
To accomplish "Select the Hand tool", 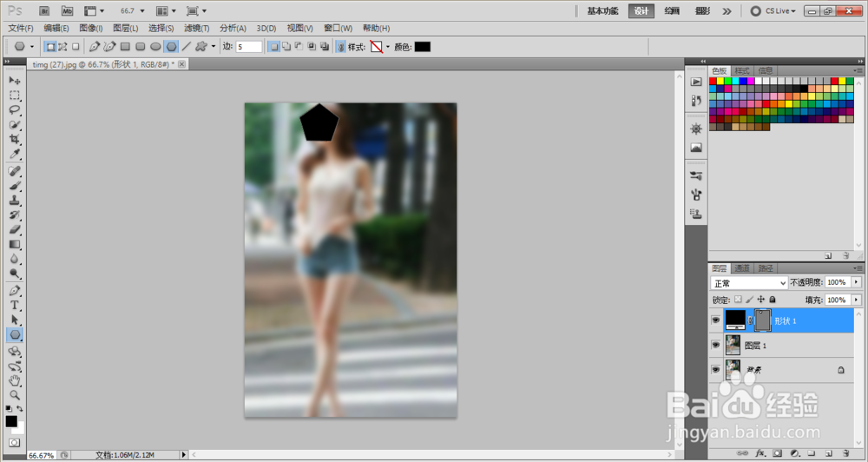I will [x=15, y=380].
